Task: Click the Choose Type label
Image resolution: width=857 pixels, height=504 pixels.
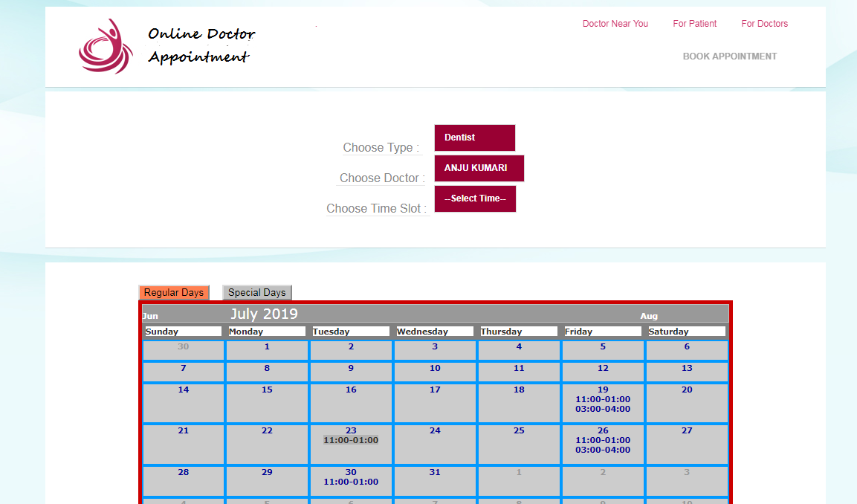Action: tap(381, 148)
